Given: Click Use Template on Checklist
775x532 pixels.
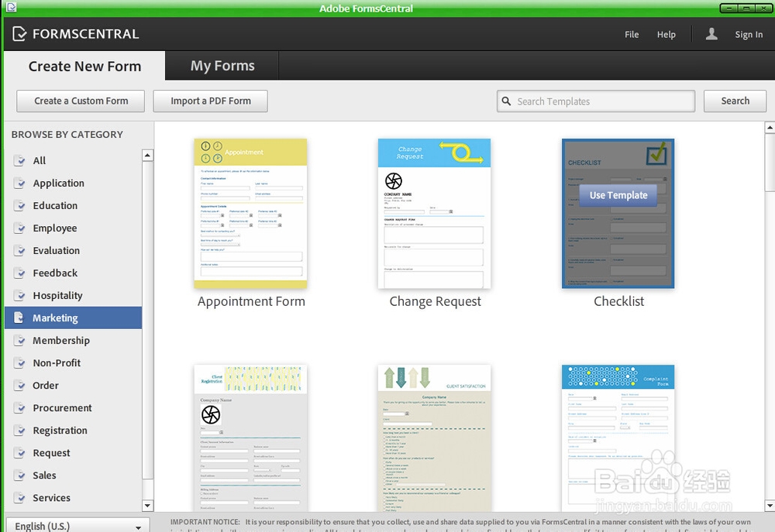Looking at the screenshot, I should tap(618, 195).
